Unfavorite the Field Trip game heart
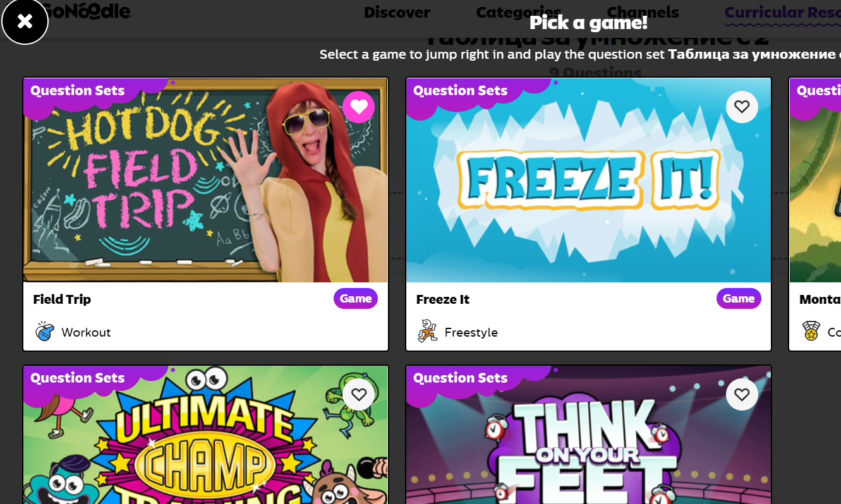Image resolution: width=841 pixels, height=504 pixels. click(359, 107)
